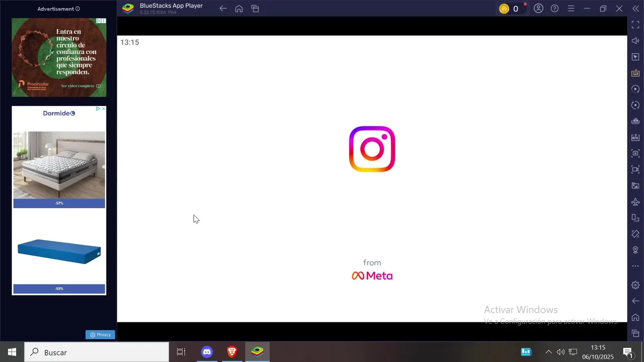Open Brave browser from the taskbar

pos(232,352)
